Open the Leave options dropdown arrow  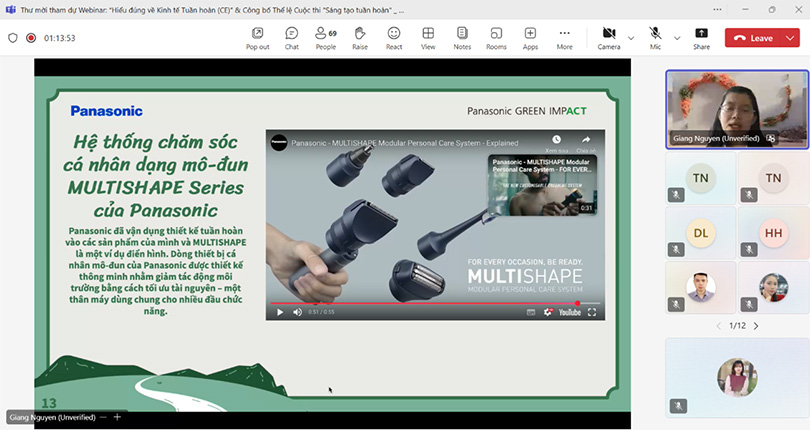pyautogui.click(x=790, y=38)
